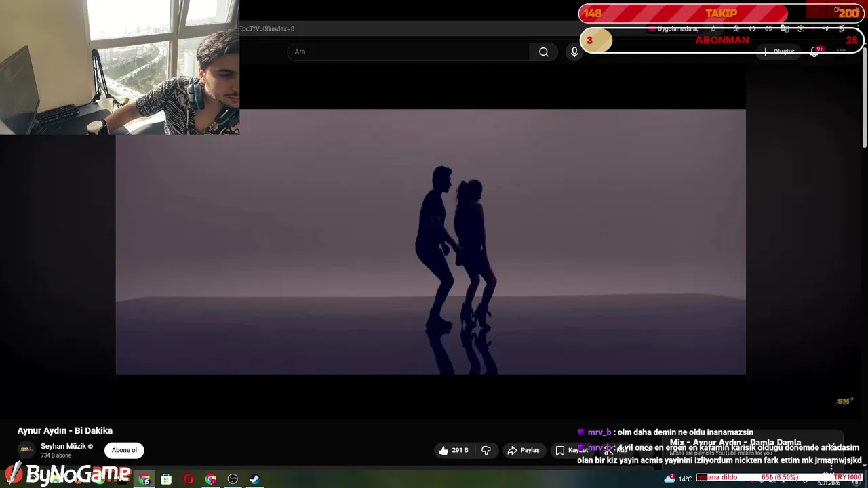Open playlist panel three-dot options
The image size is (868, 488).
(831, 466)
